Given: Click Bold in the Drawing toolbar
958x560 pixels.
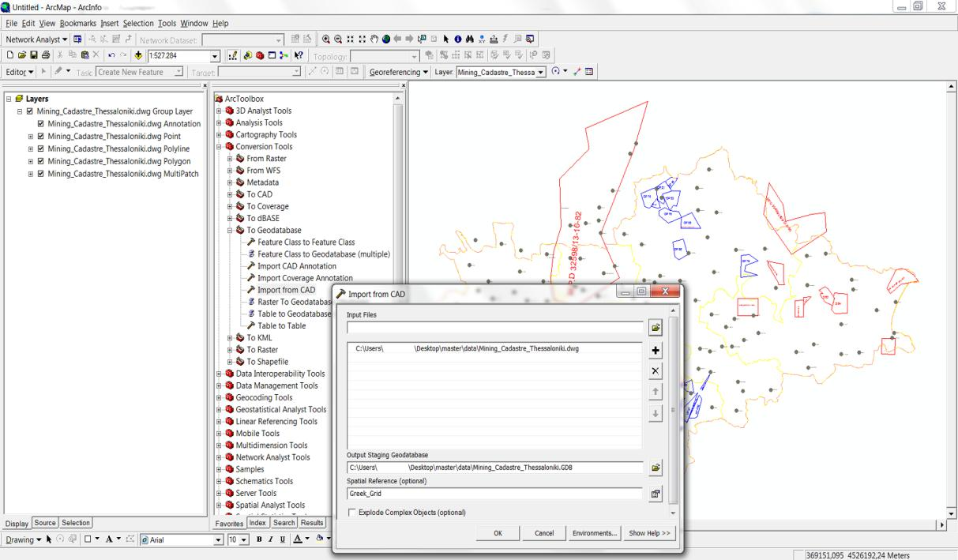Looking at the screenshot, I should (257, 541).
